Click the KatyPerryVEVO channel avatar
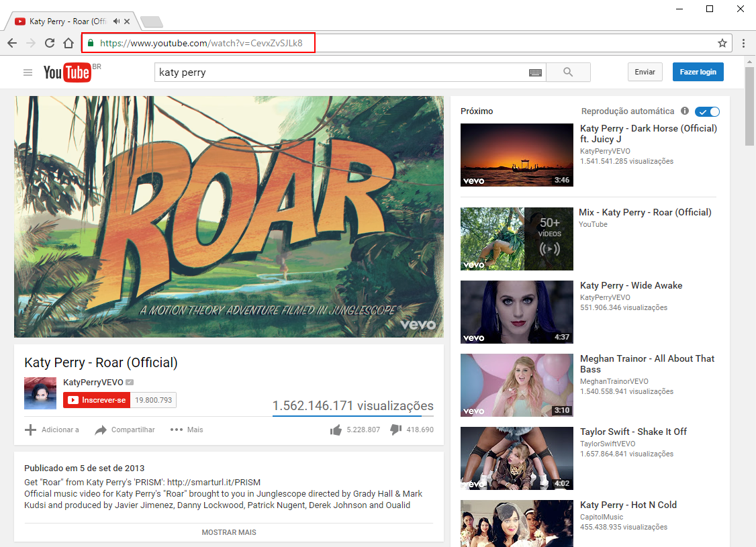The height and width of the screenshot is (547, 756). tap(40, 393)
